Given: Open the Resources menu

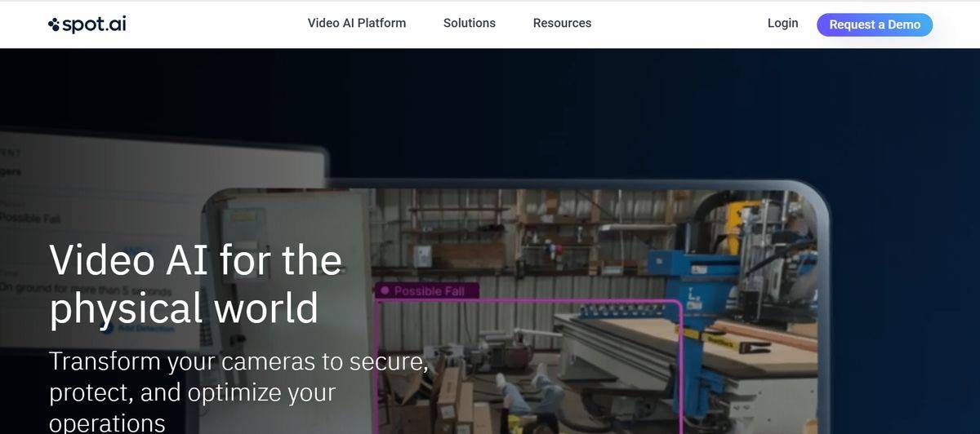Looking at the screenshot, I should tap(562, 23).
